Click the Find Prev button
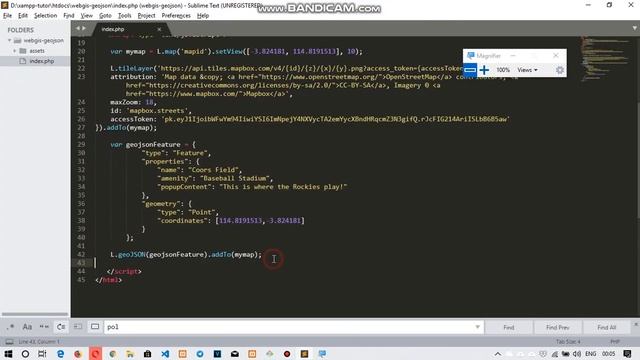 point(558,327)
